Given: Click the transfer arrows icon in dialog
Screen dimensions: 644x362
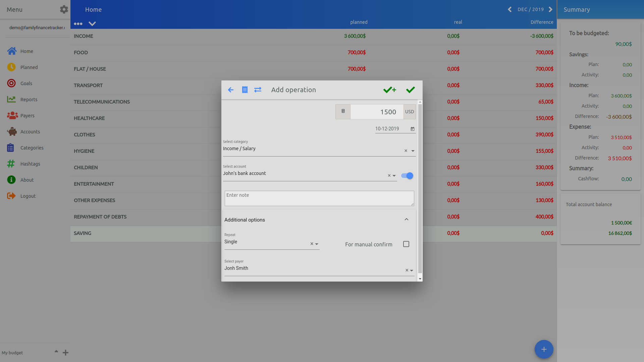Looking at the screenshot, I should pos(258,90).
